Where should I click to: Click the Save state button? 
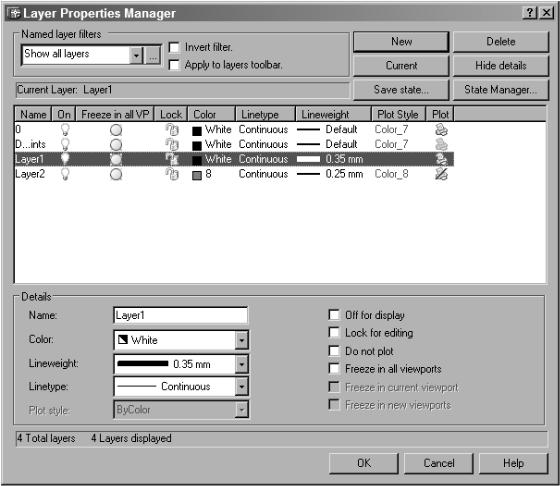tap(401, 90)
